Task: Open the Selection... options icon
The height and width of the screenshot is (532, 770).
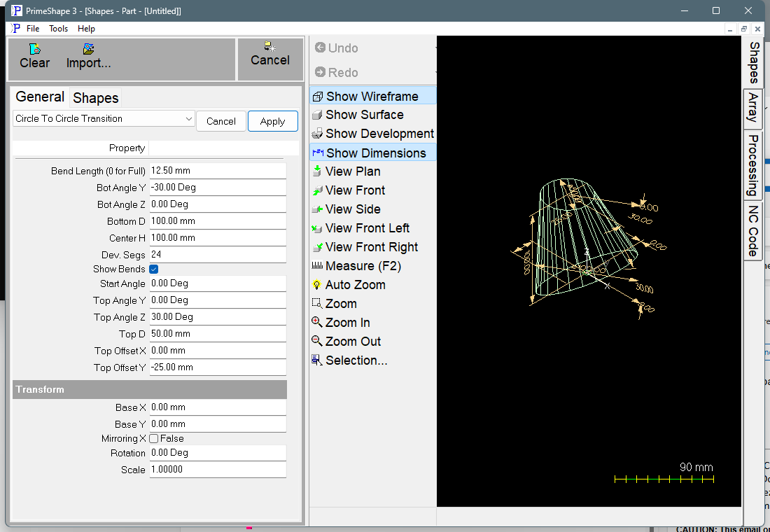Action: (317, 360)
